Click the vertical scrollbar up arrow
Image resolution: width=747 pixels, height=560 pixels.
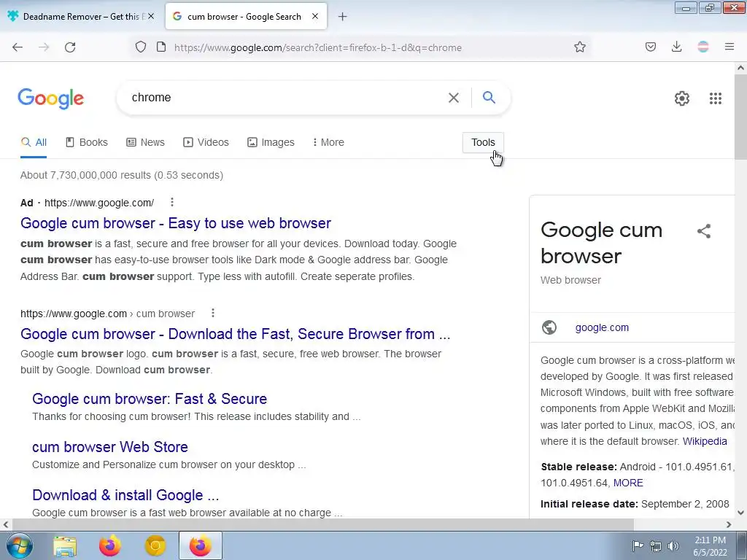coord(741,68)
